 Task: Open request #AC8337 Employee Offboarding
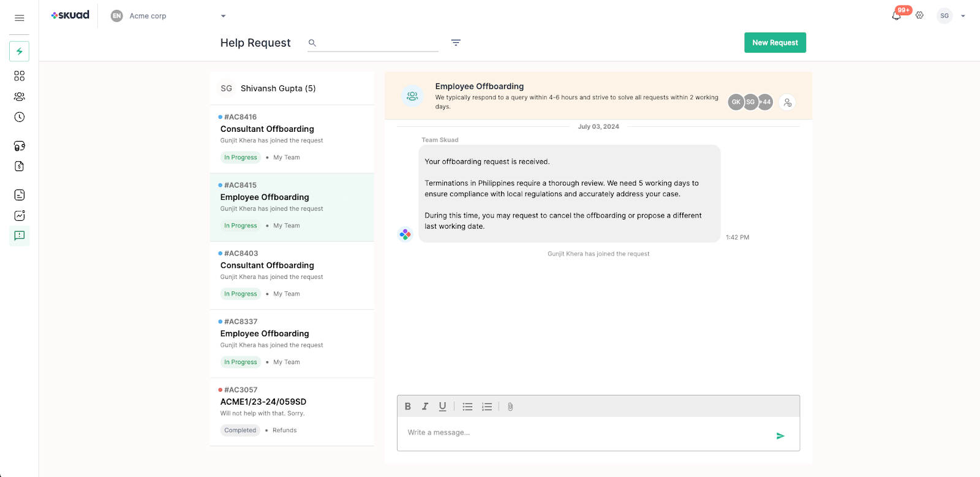tap(292, 343)
